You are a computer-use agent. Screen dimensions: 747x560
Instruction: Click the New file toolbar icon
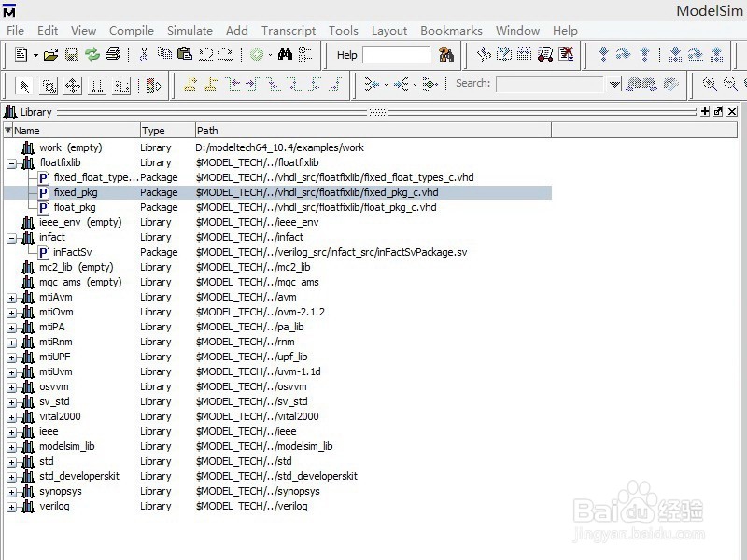(x=21, y=54)
